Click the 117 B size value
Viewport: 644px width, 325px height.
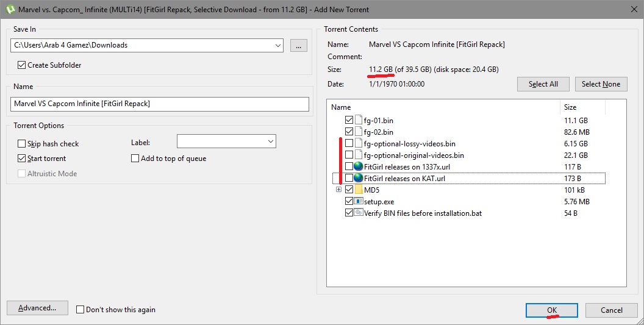tap(572, 167)
